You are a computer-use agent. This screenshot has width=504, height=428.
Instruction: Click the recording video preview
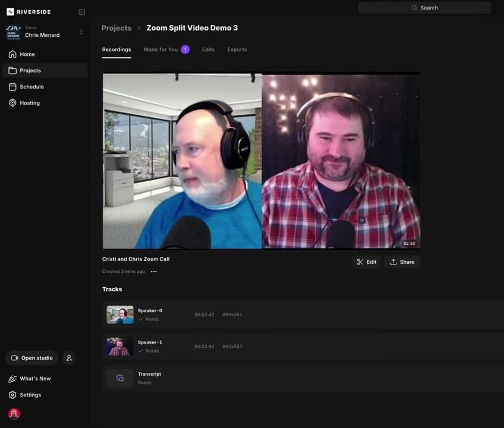(262, 160)
